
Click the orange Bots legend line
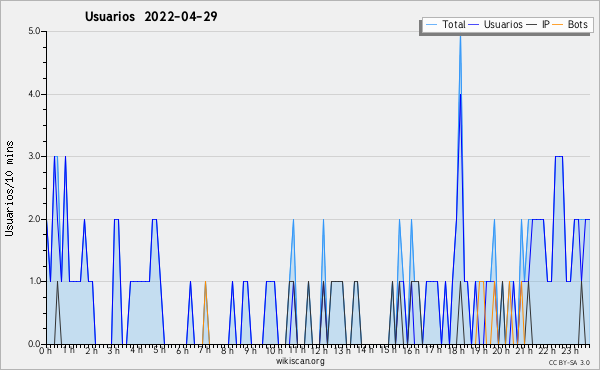558,25
